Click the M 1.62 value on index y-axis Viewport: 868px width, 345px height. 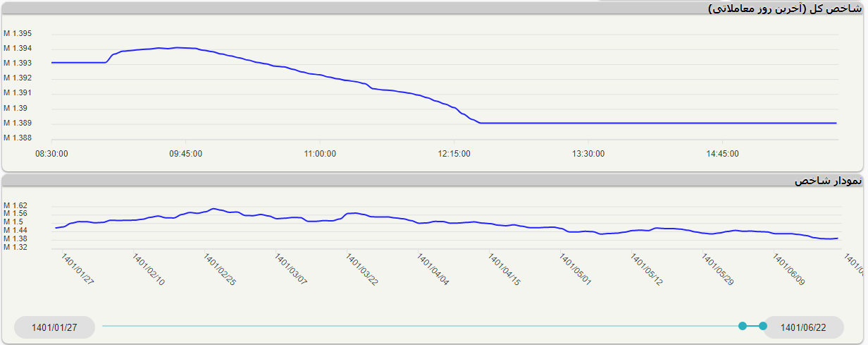point(15,205)
